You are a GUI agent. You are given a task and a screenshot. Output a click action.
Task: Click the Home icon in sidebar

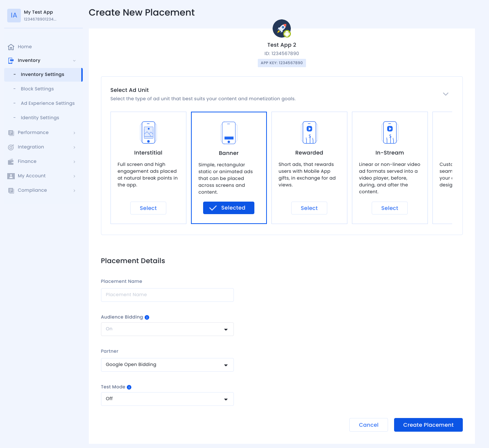(x=11, y=47)
